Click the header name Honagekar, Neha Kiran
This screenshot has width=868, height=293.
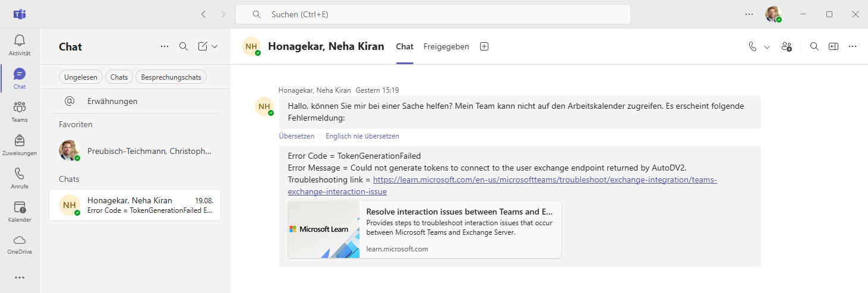click(326, 46)
